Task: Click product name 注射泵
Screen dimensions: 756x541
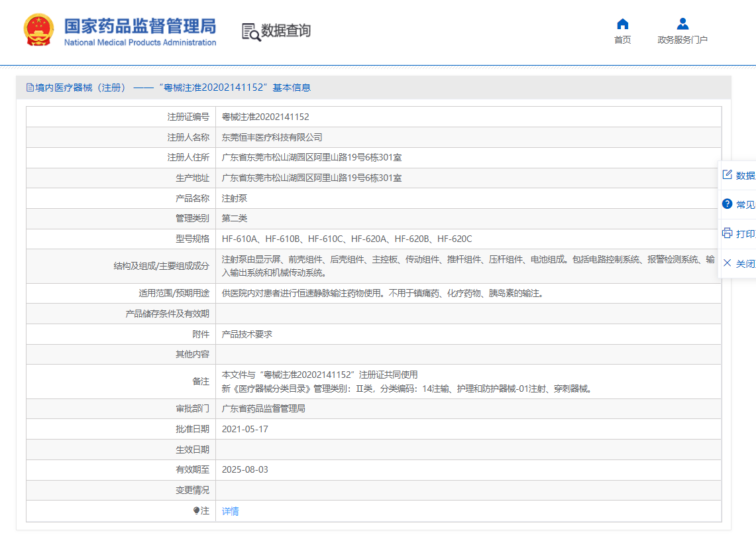Action: pos(235,198)
